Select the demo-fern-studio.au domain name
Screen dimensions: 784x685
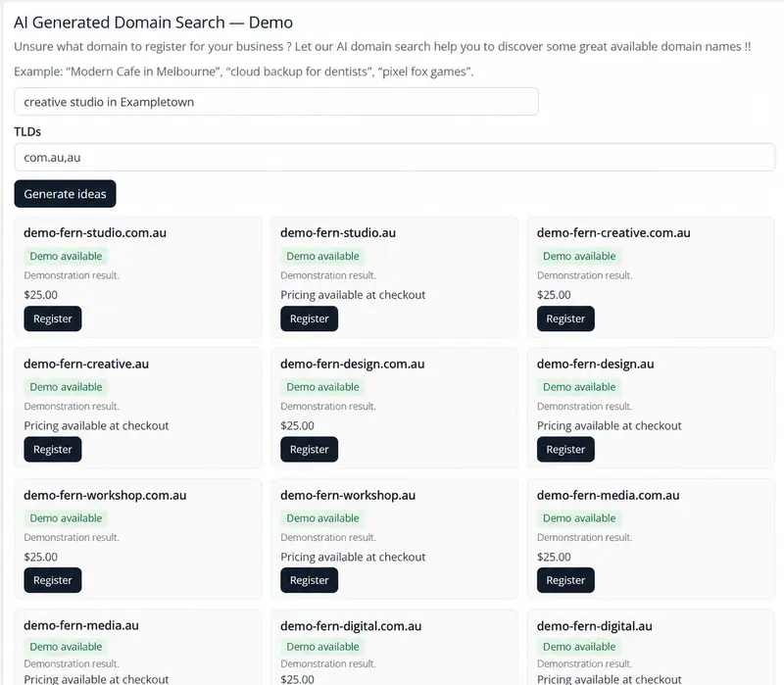338,232
